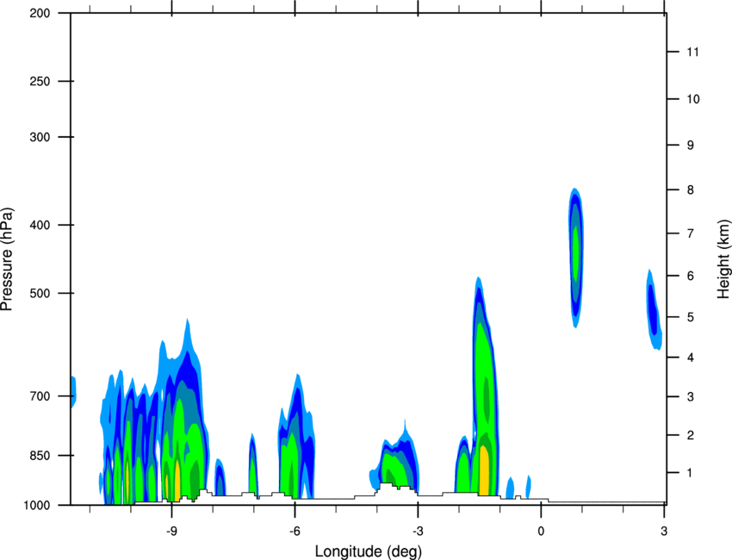The width and height of the screenshot is (732, 560).
Task: Click the -3 longitude tick label
Action: pos(418,532)
